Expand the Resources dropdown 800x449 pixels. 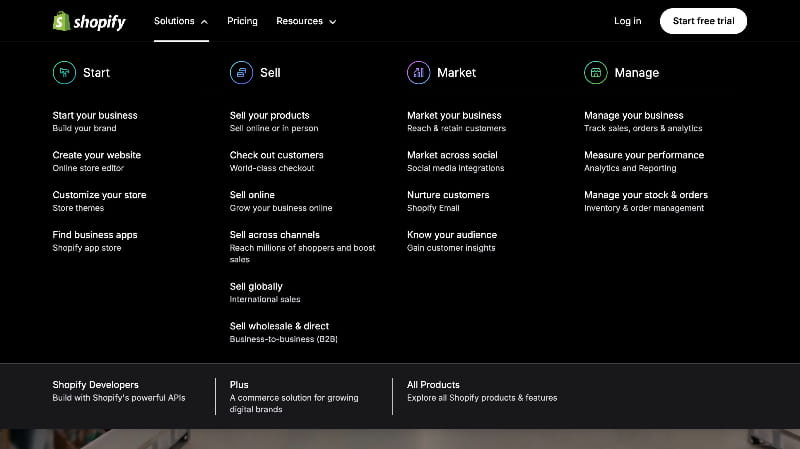pos(306,21)
